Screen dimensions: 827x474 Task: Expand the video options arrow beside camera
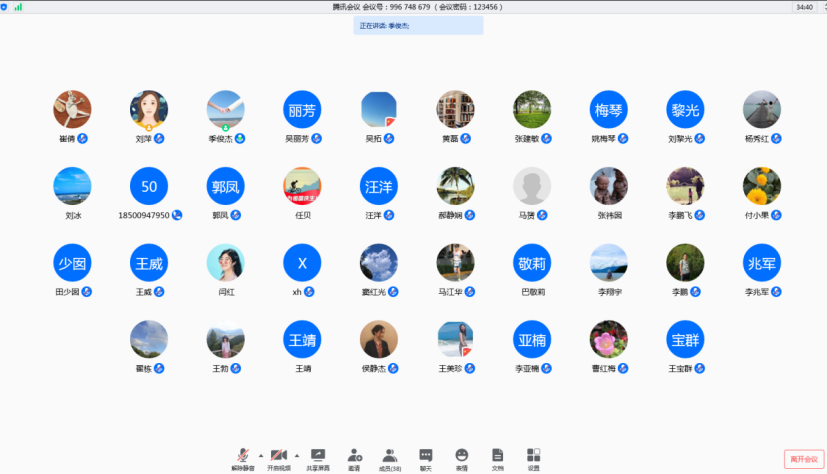(297, 455)
